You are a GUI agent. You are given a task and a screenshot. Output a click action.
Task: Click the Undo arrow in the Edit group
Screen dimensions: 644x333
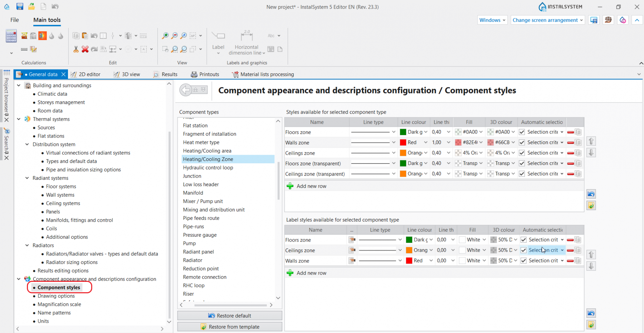click(x=94, y=35)
